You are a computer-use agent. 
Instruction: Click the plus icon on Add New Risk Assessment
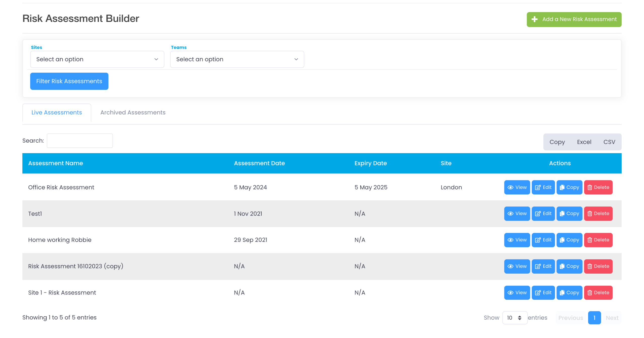[x=535, y=19]
